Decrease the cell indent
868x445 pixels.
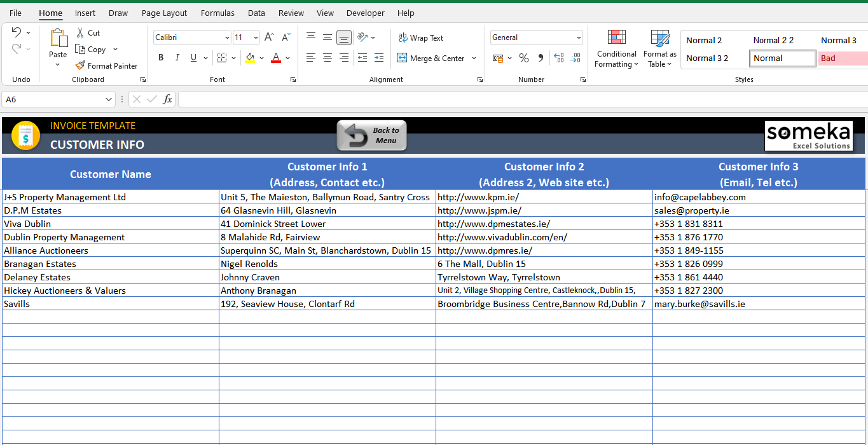362,58
